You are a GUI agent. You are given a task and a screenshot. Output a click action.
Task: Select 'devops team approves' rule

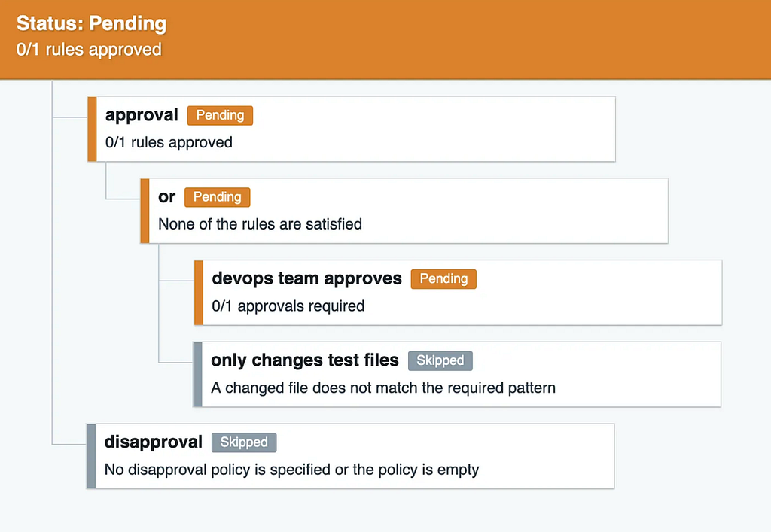coord(307,278)
